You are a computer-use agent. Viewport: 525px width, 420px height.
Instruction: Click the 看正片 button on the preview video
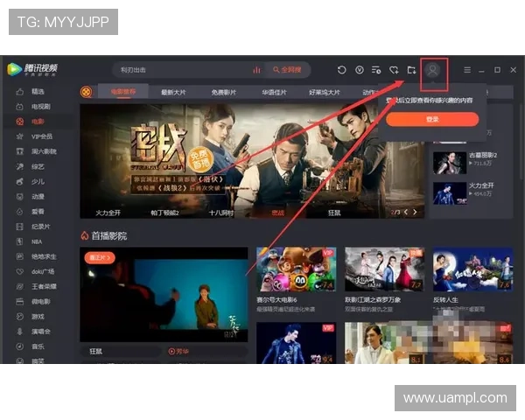pos(100,257)
